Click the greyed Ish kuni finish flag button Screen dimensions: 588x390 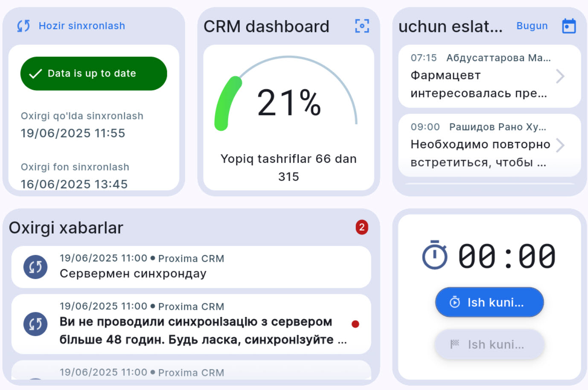489,344
